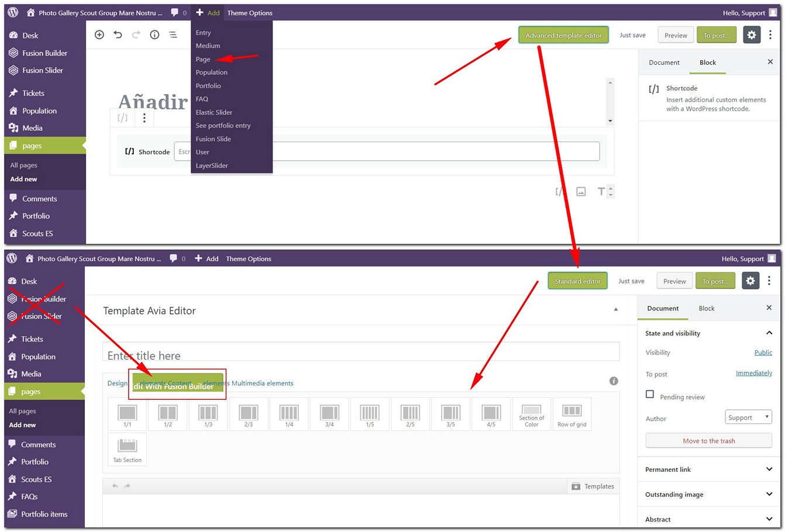Open block options dots beside the shortcode icon
Viewport: 785px width, 532px height.
(144, 118)
